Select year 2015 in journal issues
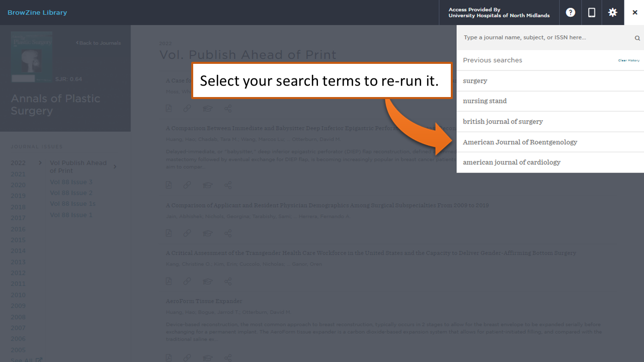This screenshot has height=362, width=644. point(18,240)
